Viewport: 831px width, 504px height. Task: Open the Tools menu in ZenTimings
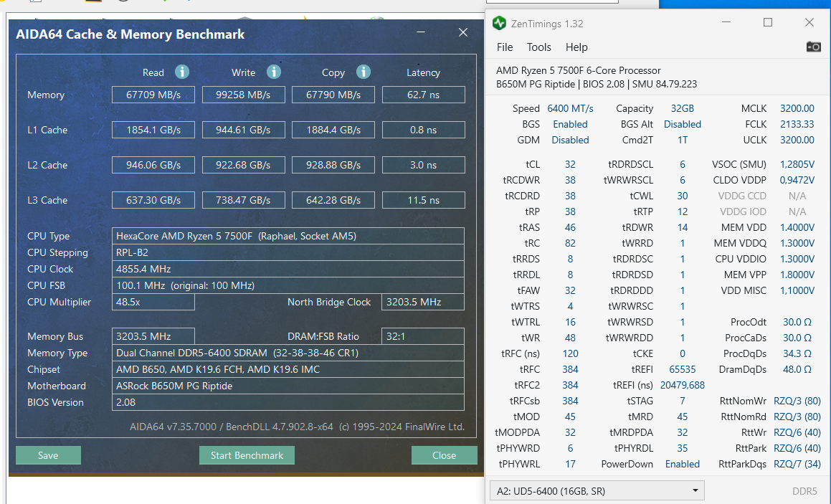(539, 47)
